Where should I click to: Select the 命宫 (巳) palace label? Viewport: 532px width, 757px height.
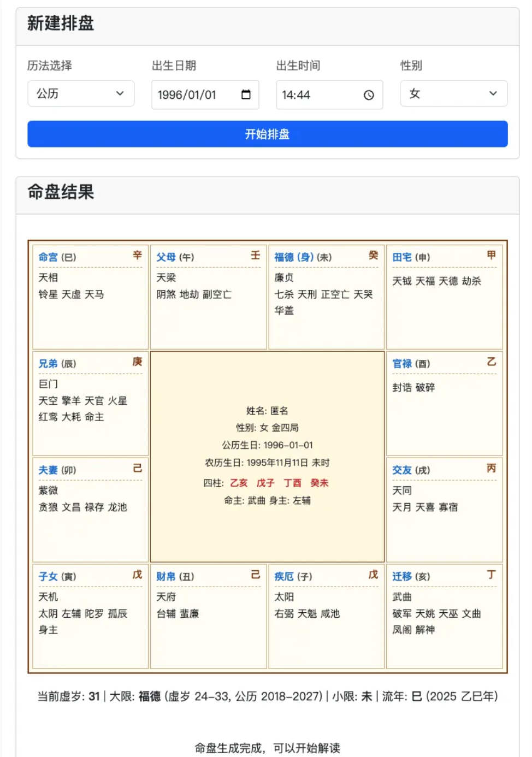click(57, 257)
